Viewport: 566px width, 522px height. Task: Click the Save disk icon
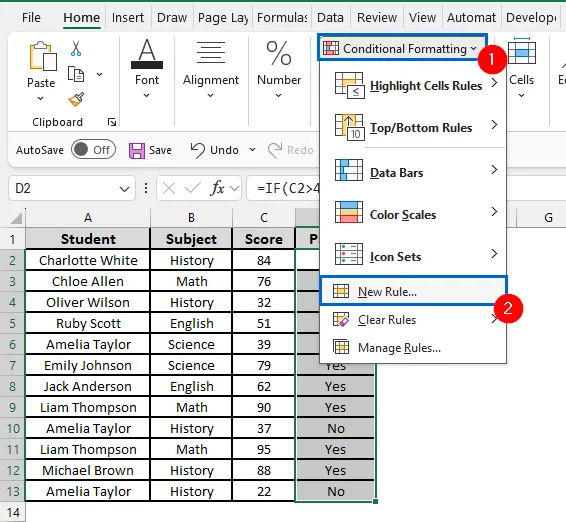click(137, 150)
